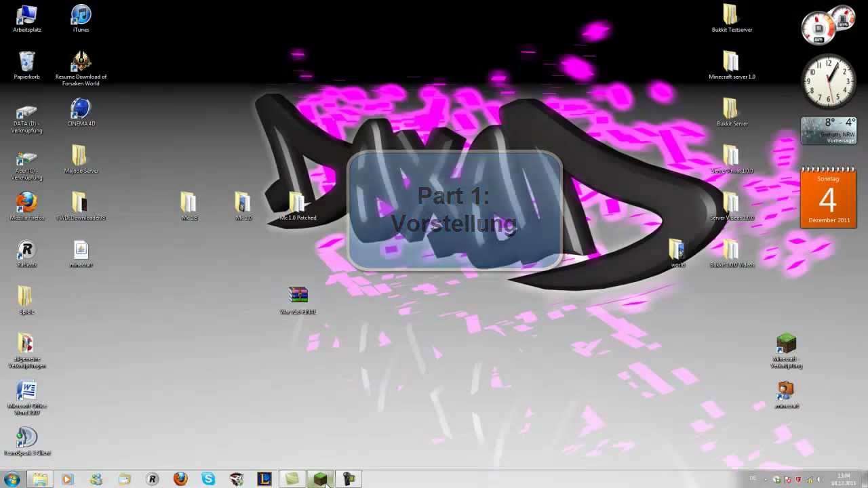Open the Mc 1.8 folder

(x=189, y=206)
